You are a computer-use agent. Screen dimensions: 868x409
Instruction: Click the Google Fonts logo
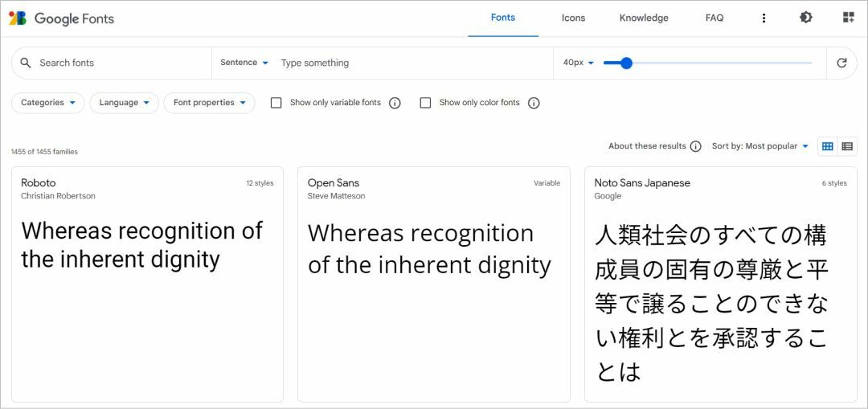(x=61, y=18)
